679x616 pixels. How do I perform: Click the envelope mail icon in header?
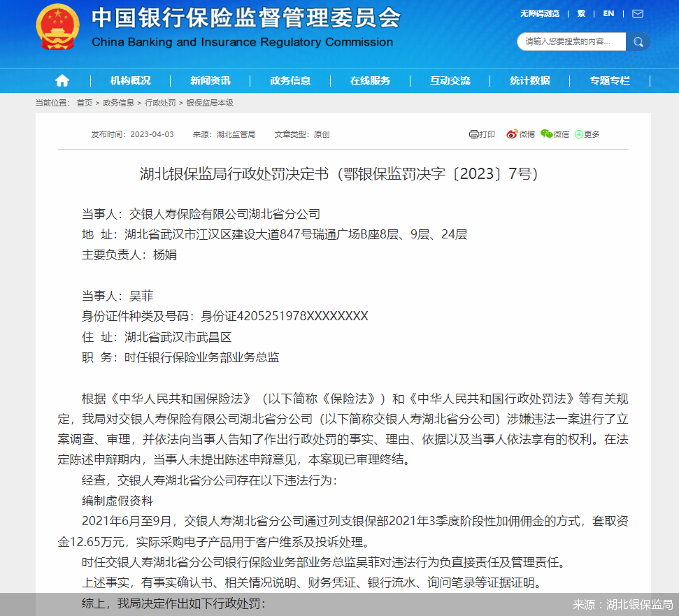click(x=637, y=13)
